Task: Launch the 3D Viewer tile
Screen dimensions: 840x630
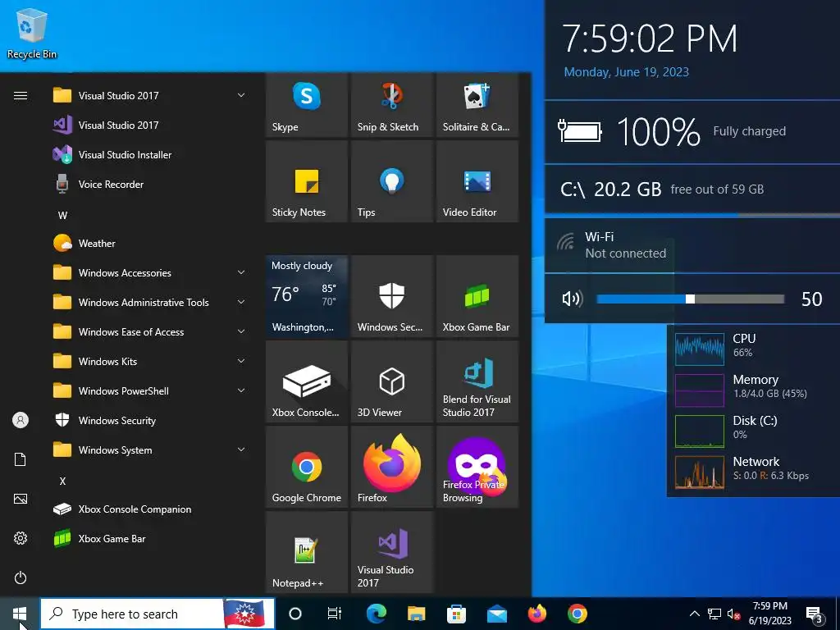Action: coord(391,381)
